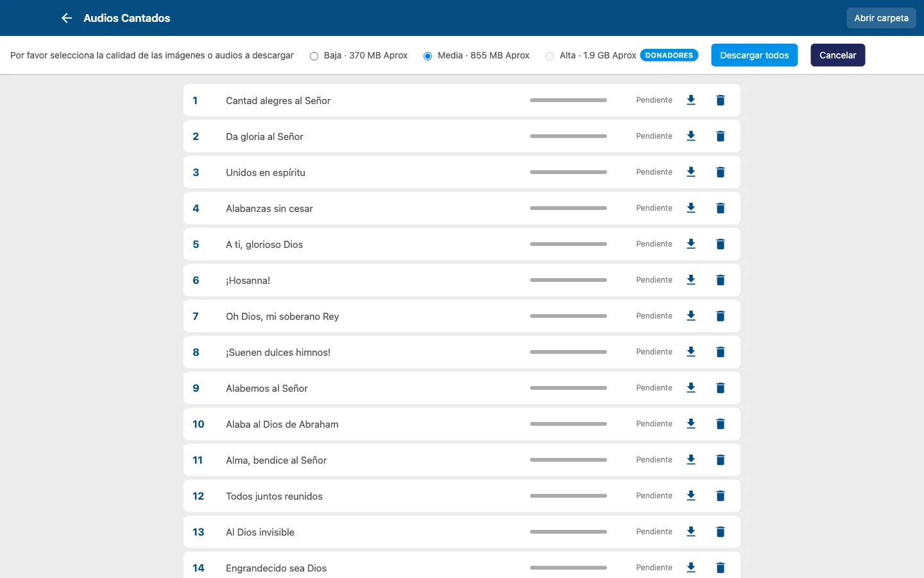Download 'A ti, glorioso Dios' audio
The image size is (924, 578).
[x=691, y=244]
